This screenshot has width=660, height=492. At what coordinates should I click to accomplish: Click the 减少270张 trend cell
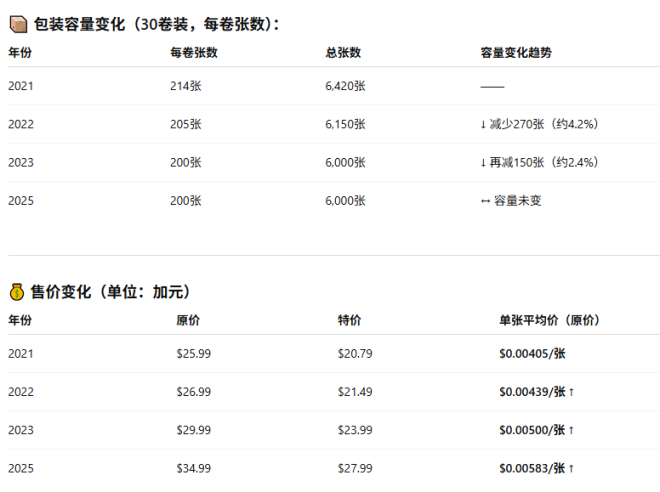pos(539,124)
